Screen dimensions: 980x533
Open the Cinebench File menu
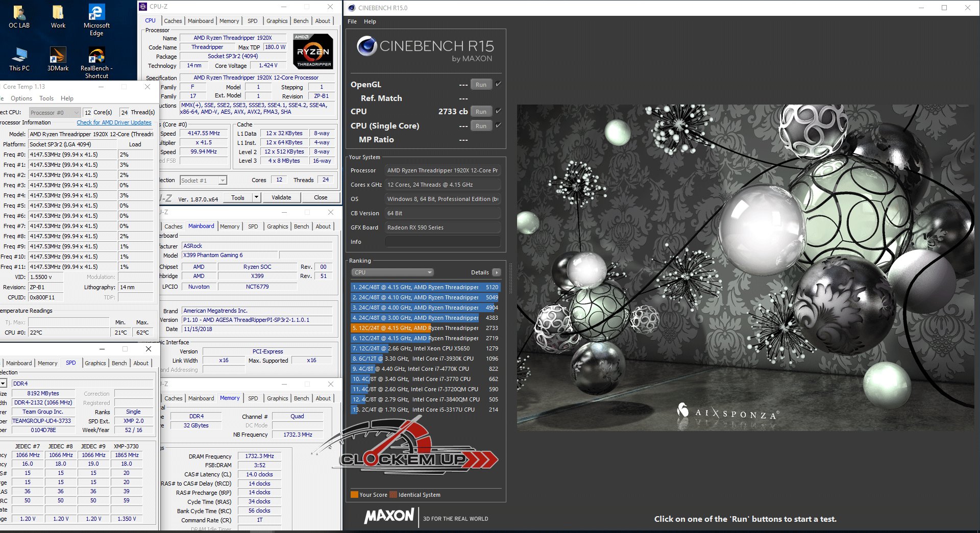tap(352, 21)
